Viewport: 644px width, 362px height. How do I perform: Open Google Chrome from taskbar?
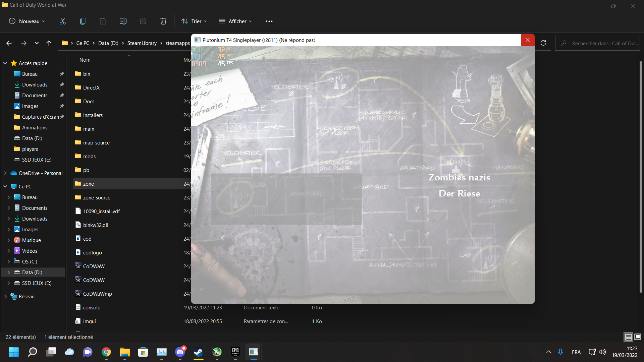pos(106,352)
